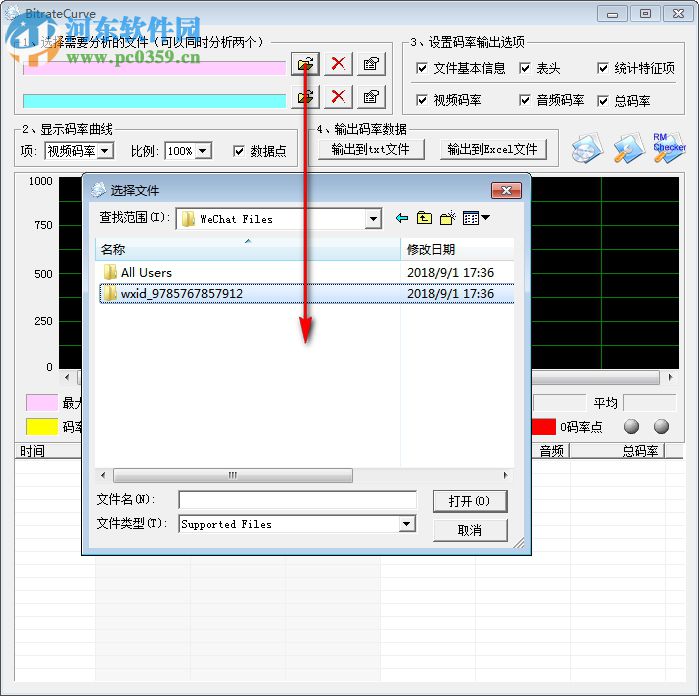Clear the second file with red X

point(338,97)
